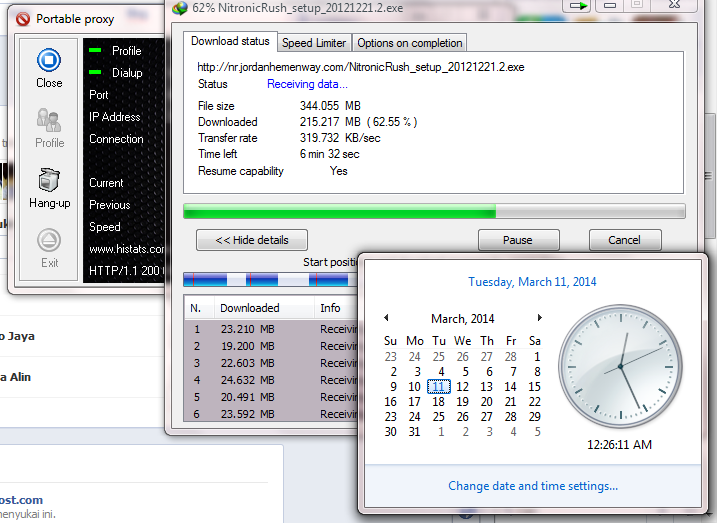Click www.histats.com entry in proxy panel

(x=127, y=249)
